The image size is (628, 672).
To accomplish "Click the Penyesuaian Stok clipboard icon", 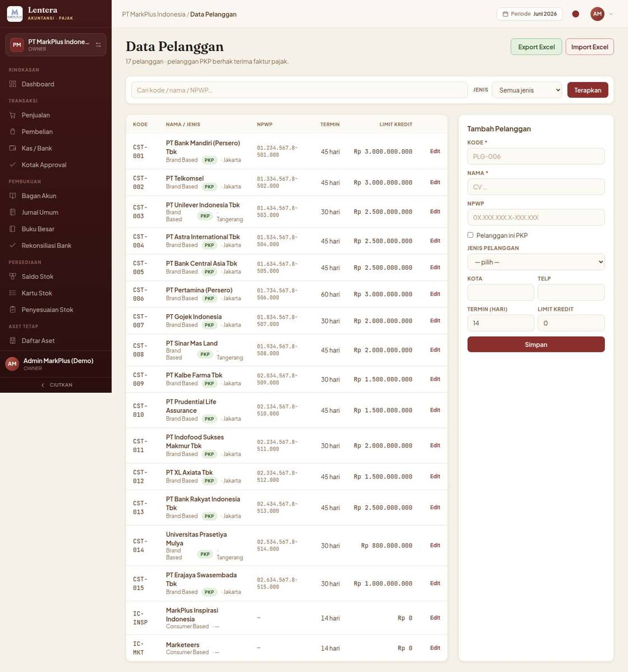I will 12,310.
